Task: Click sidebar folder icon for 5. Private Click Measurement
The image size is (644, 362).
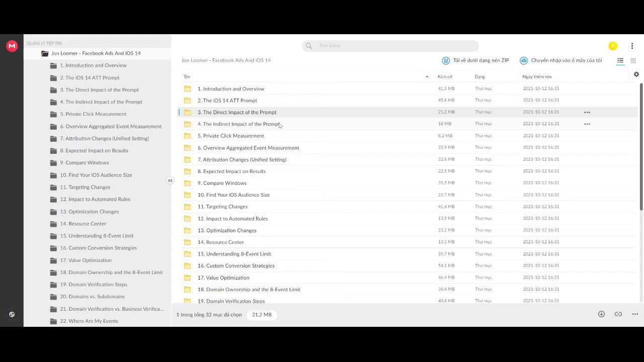Action: pos(53,114)
